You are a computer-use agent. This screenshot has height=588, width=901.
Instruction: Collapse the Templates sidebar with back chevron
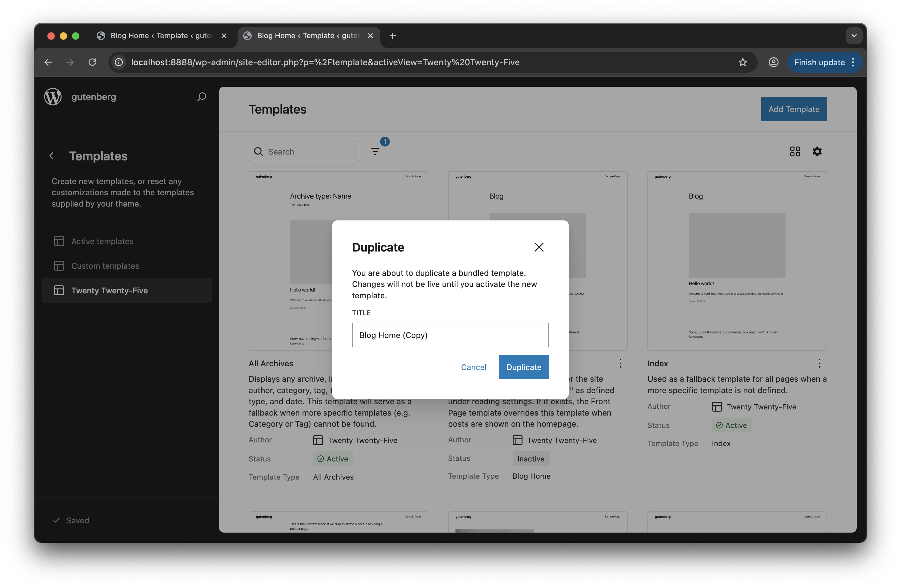click(x=51, y=156)
